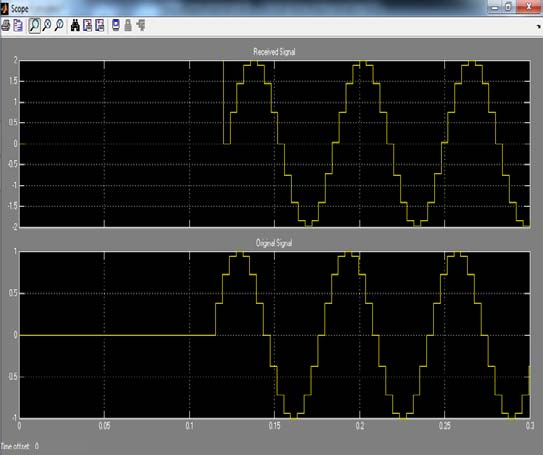Click the '-1.5' label on Received Signal axis
Viewport: 543px width, 455px height.
pos(11,206)
